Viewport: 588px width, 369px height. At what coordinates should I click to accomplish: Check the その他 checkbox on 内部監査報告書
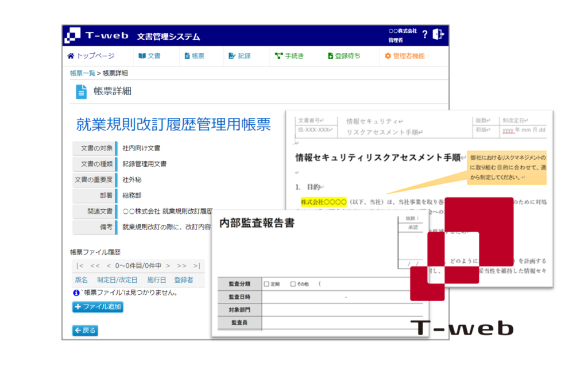[293, 284]
